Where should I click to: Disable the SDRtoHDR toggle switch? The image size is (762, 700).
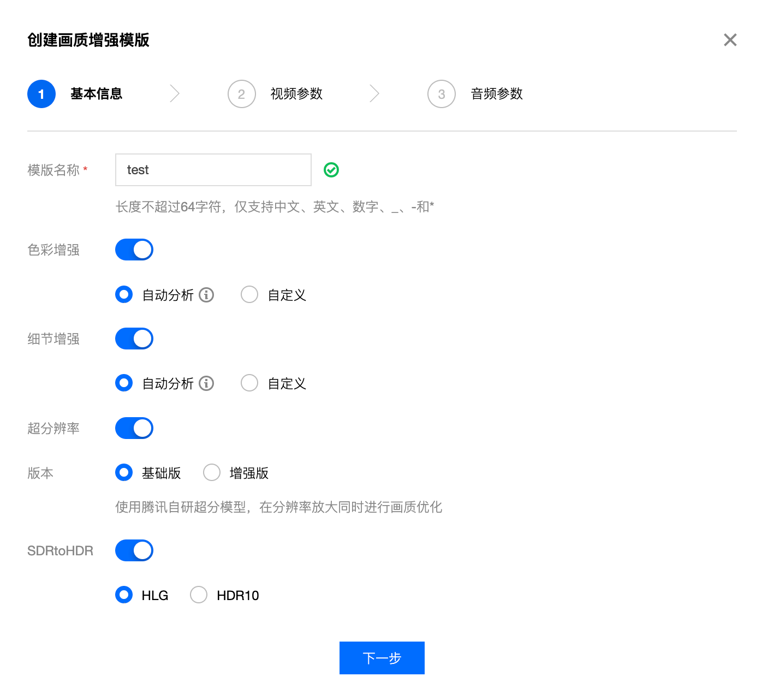click(x=134, y=550)
